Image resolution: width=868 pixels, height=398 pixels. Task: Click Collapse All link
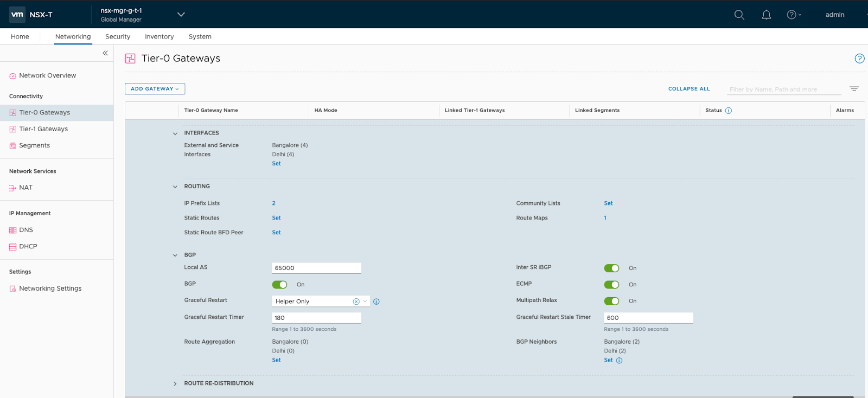[x=688, y=89]
